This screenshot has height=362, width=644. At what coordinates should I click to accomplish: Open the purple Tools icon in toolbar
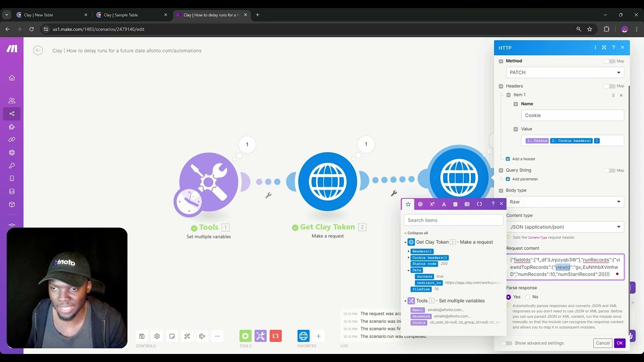(261, 336)
